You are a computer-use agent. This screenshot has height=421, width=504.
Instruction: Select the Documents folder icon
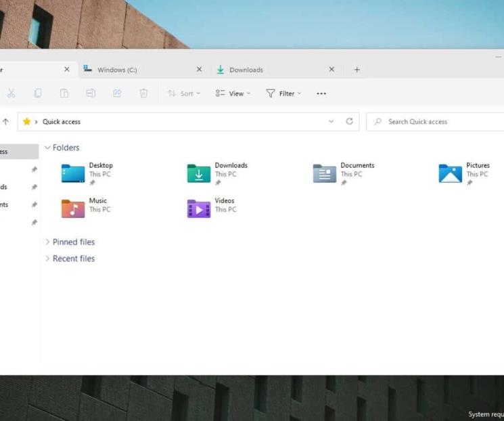[x=324, y=173]
